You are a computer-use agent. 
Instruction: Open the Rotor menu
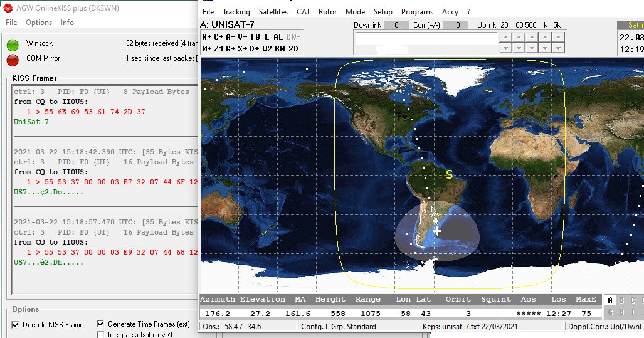(327, 12)
